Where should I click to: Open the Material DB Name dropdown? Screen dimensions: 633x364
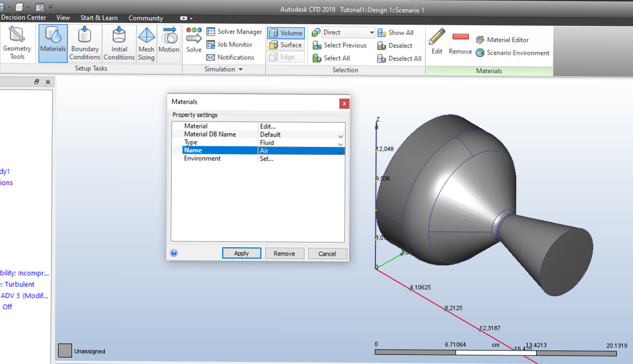(339, 135)
